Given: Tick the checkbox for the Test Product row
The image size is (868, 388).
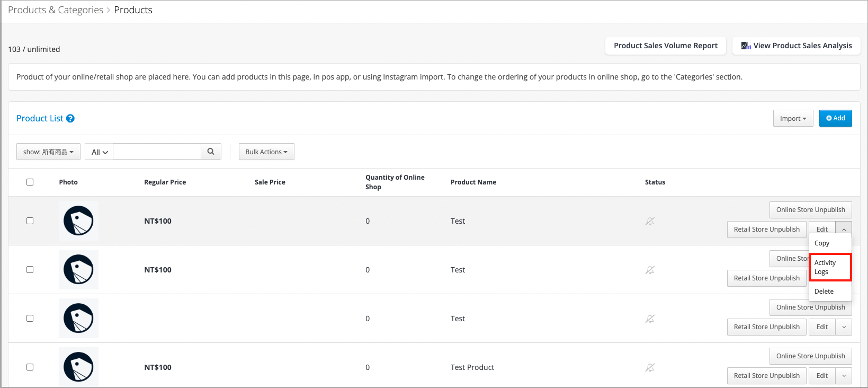Looking at the screenshot, I should pyautogui.click(x=30, y=367).
